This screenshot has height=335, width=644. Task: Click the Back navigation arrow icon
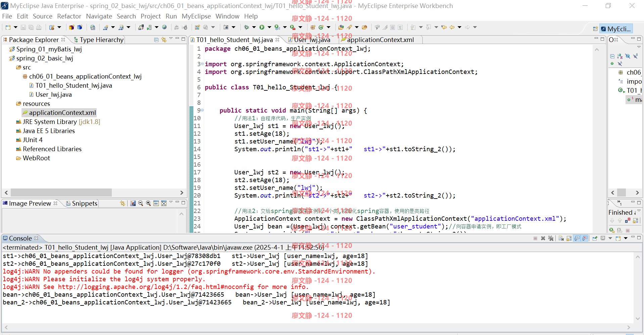[x=452, y=27]
